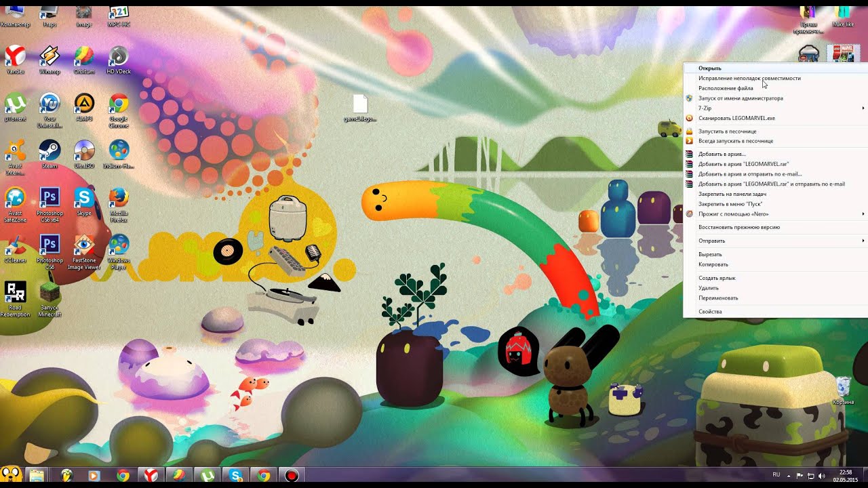Choose Запуск от имени администратора

point(775,98)
